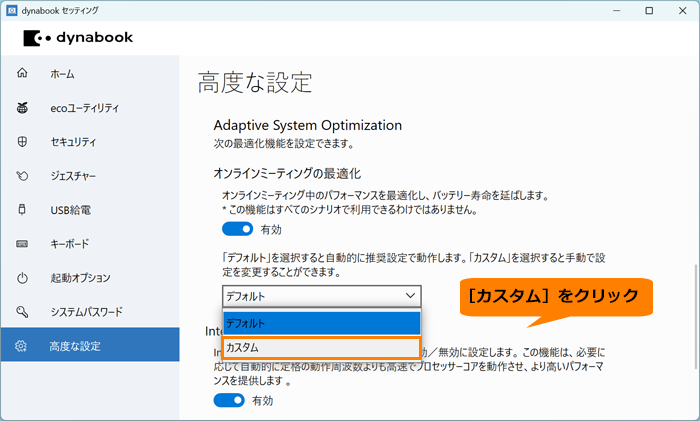The height and width of the screenshot is (421, 700).
Task: Select 高度な設定 in sidebar
Action: 90,344
